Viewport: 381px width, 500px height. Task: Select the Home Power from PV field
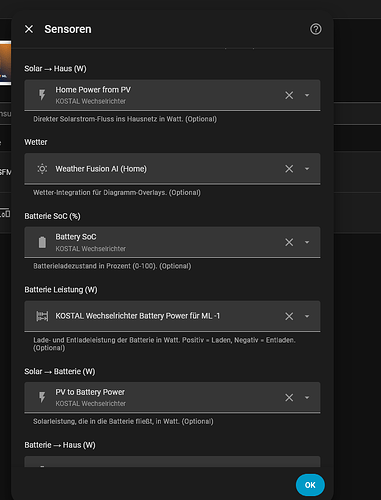(x=172, y=95)
